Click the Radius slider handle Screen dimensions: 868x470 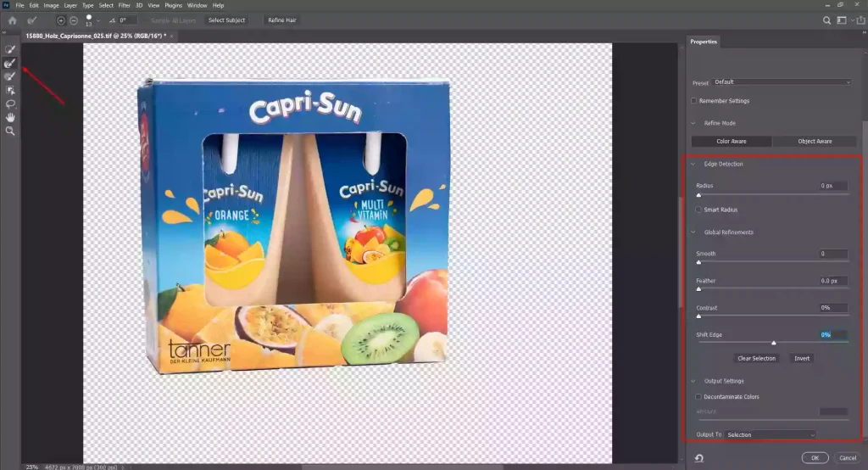coord(698,195)
